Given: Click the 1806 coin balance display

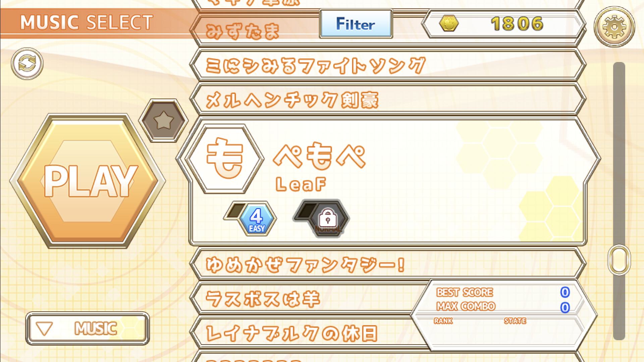Looking at the screenshot, I should click(503, 24).
